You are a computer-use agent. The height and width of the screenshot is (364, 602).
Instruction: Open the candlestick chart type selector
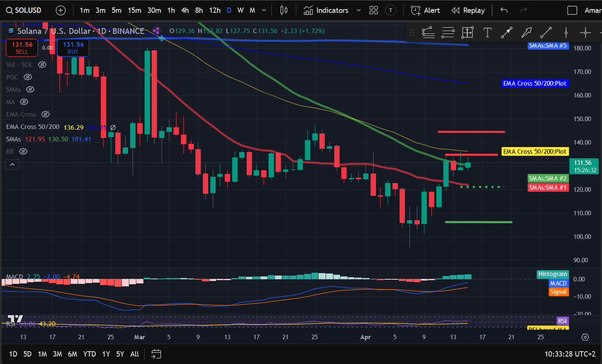[284, 10]
